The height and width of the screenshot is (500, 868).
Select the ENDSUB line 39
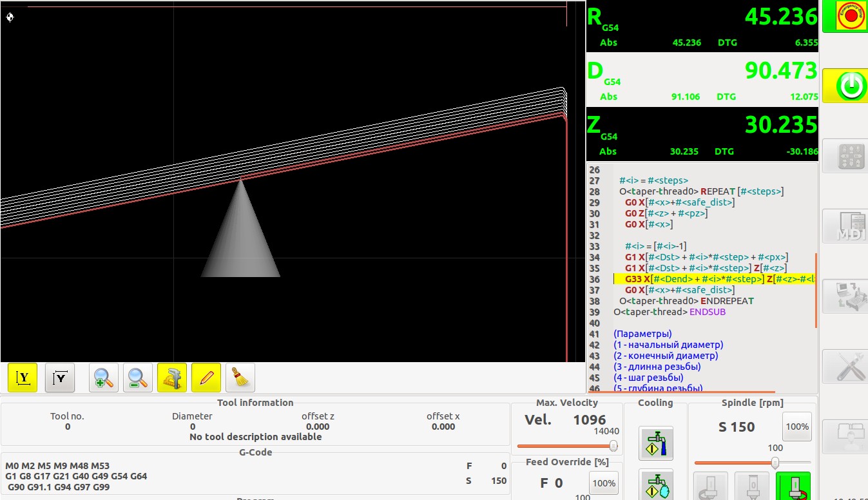[669, 312]
